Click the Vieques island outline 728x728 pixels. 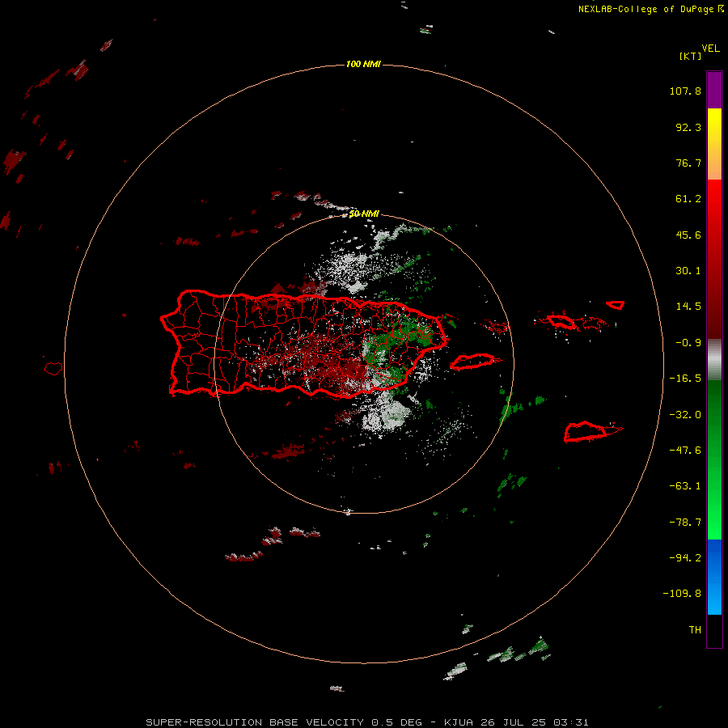tap(472, 362)
